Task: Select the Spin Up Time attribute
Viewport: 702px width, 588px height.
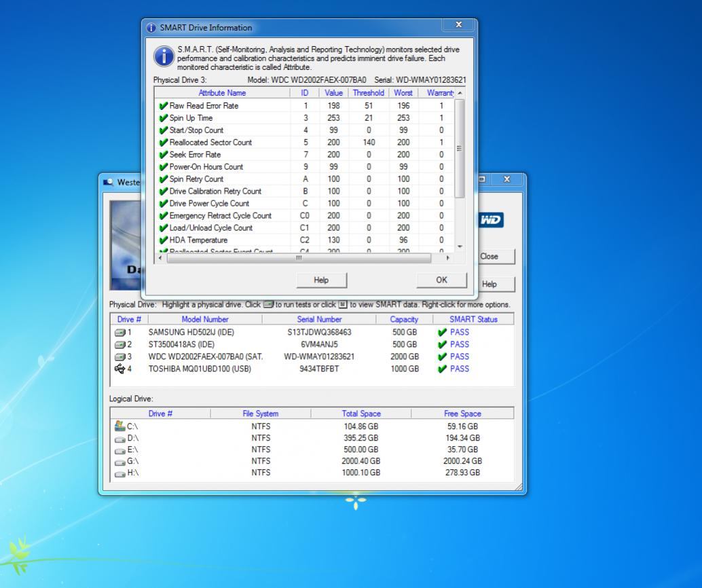Action: 304,117
